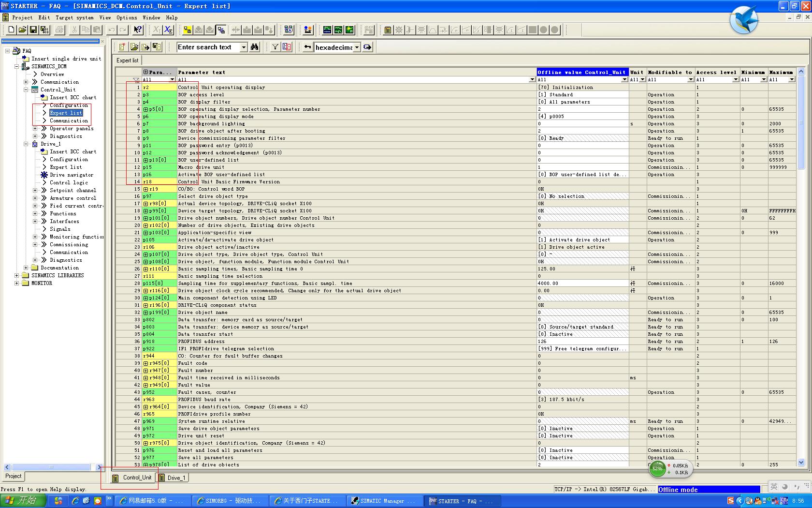Click the PROFIBUS address offline value cell

coord(582,342)
